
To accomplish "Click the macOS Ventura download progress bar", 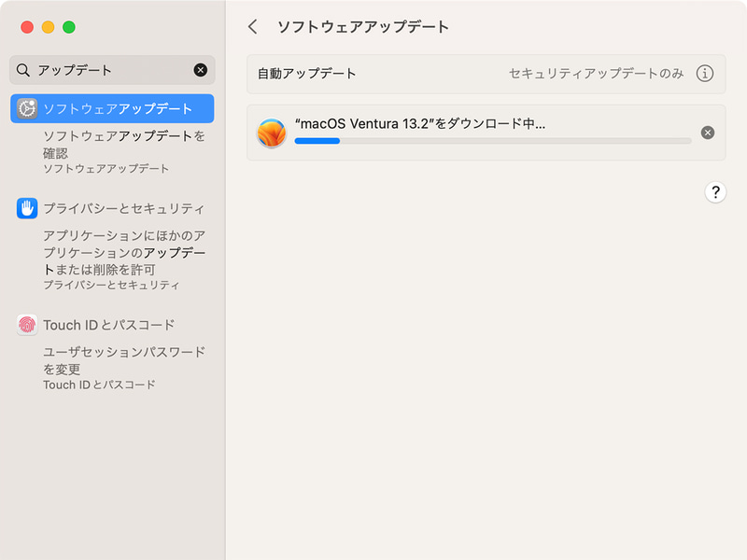I will click(493, 141).
